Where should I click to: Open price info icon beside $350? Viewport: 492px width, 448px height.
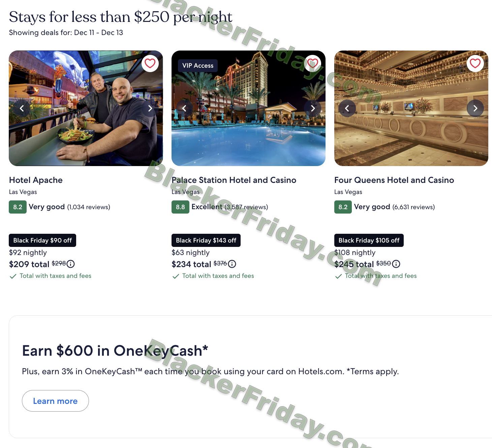[x=396, y=264]
